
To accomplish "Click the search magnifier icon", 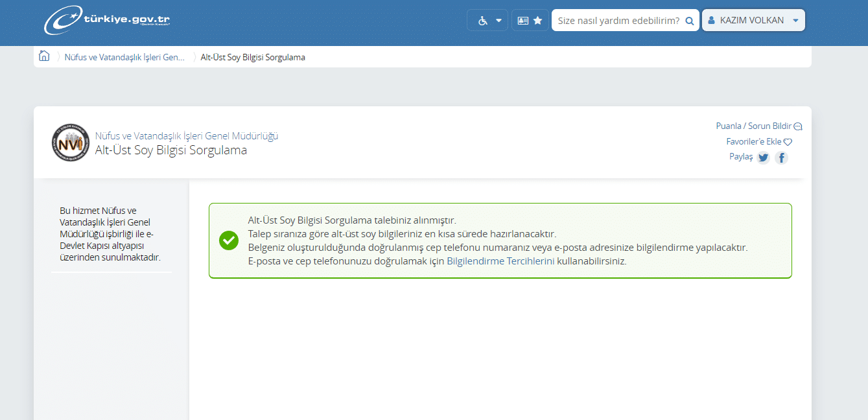I will 690,21.
